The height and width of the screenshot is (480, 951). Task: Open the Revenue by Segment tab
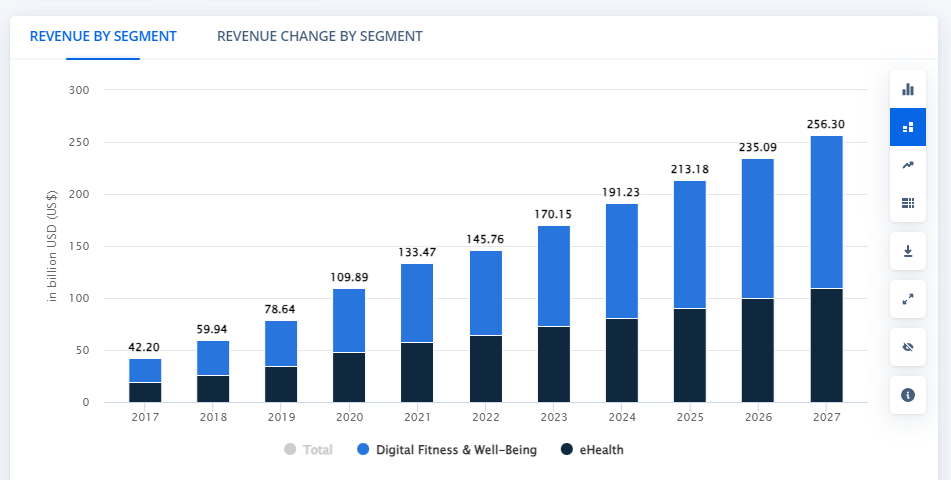point(103,36)
